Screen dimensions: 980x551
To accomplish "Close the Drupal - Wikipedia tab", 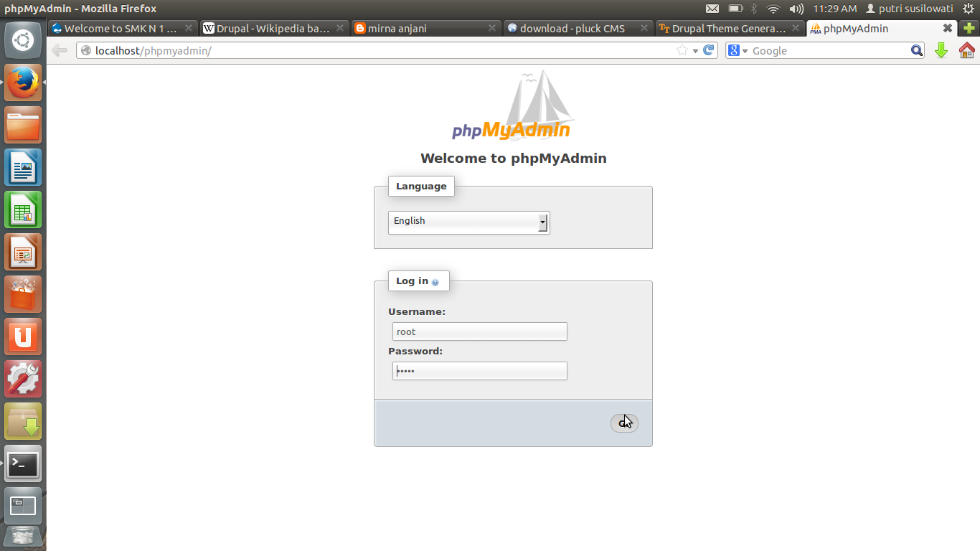I will point(340,28).
